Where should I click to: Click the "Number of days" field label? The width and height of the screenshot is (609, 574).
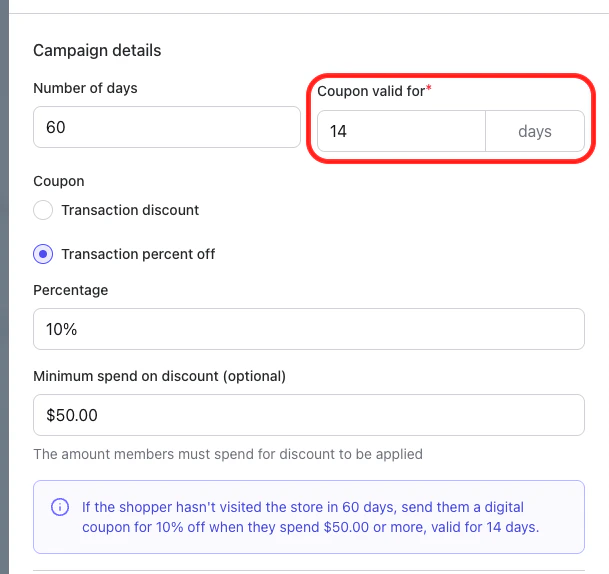85,88
